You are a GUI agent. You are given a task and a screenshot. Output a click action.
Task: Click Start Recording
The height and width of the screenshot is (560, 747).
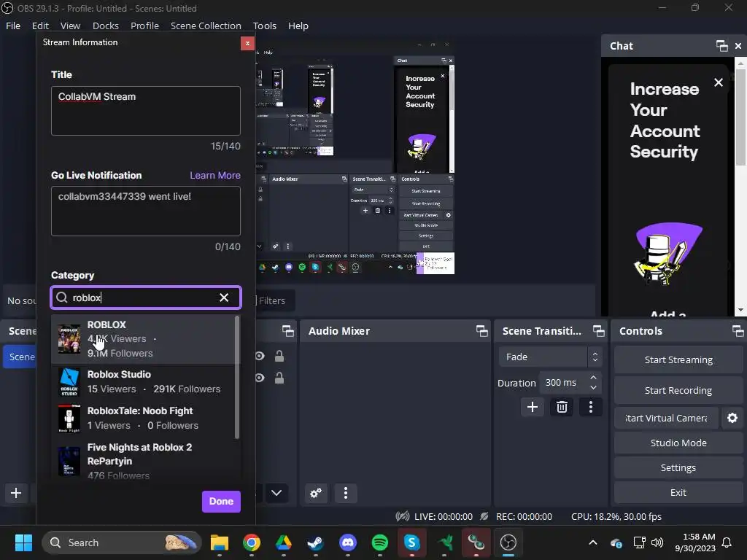(678, 391)
